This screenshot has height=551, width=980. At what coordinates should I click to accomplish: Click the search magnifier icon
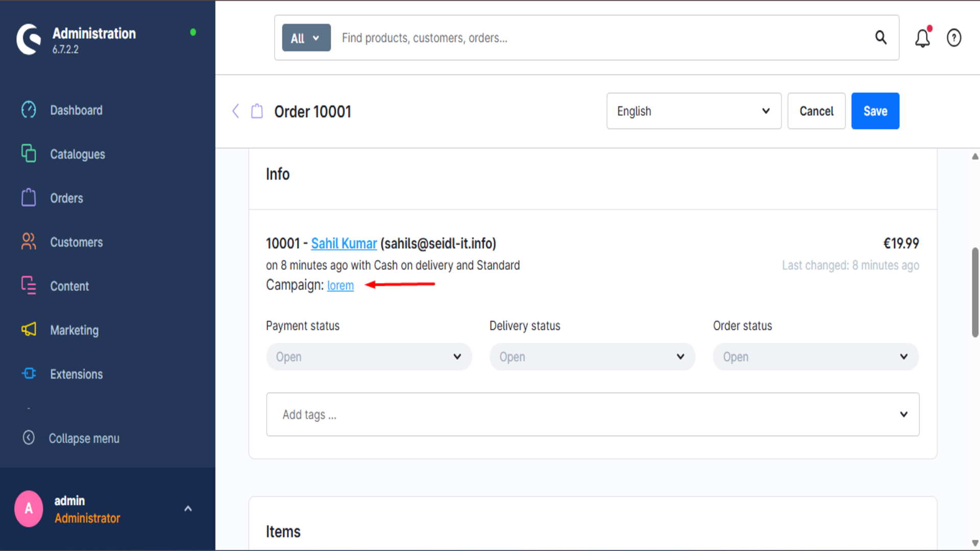880,38
